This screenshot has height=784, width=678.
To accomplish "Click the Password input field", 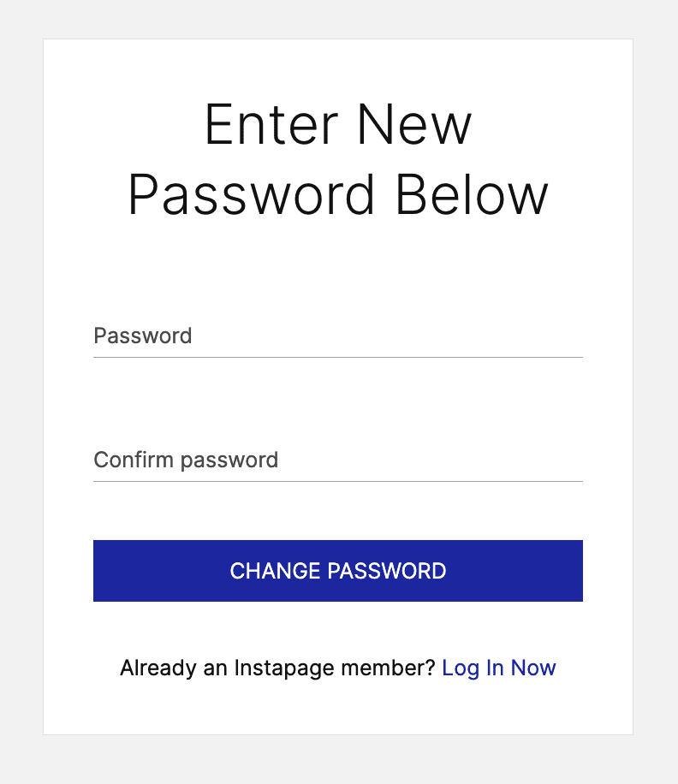I will [x=338, y=336].
